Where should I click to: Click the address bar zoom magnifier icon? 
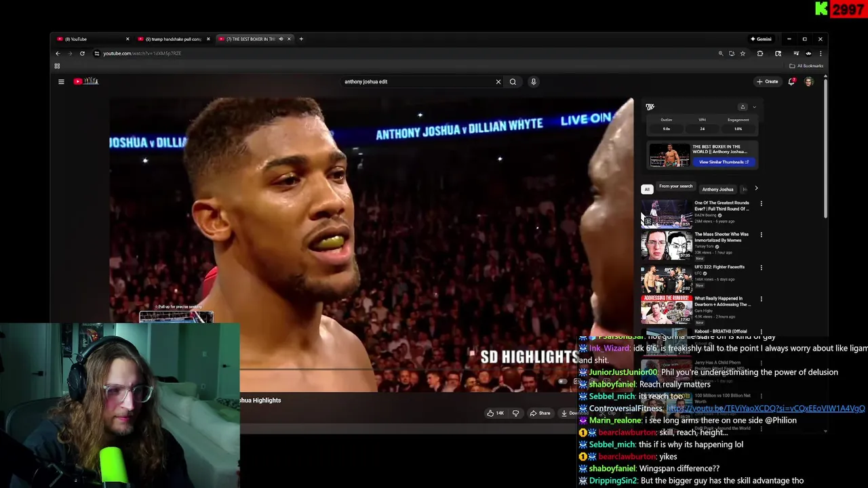[721, 54]
